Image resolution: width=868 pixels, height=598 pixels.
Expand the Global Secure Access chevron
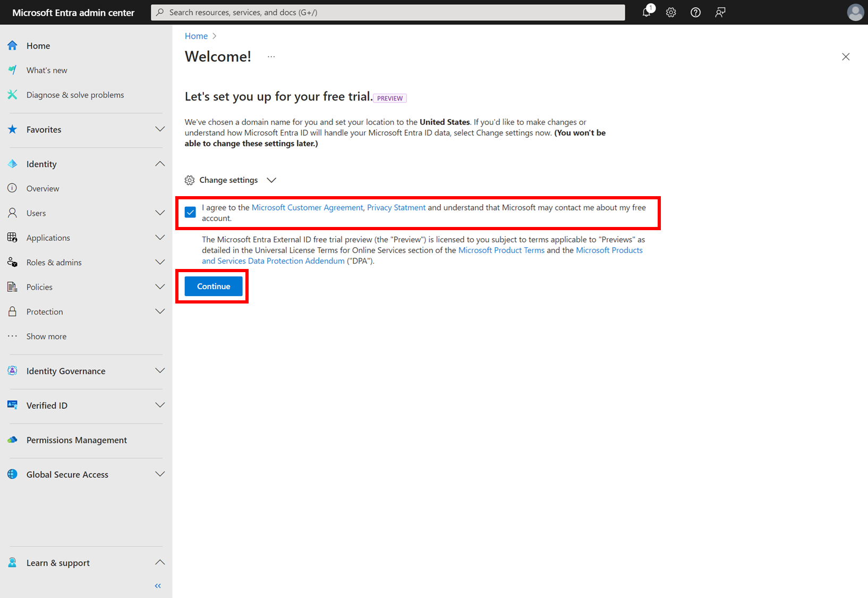160,474
